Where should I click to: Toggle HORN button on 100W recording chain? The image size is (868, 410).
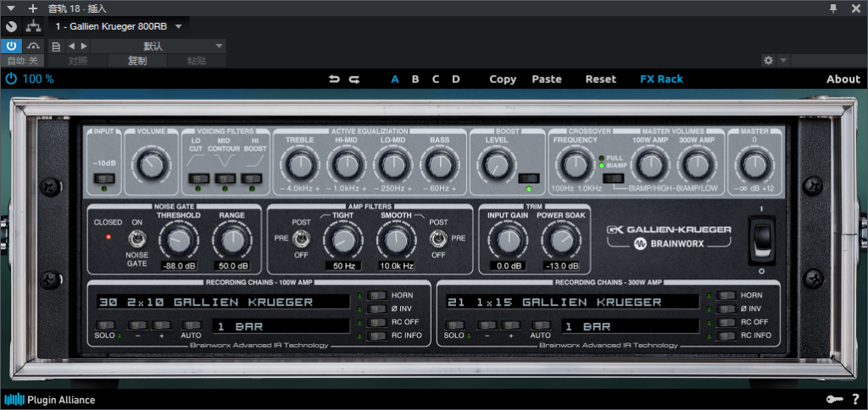point(377,296)
